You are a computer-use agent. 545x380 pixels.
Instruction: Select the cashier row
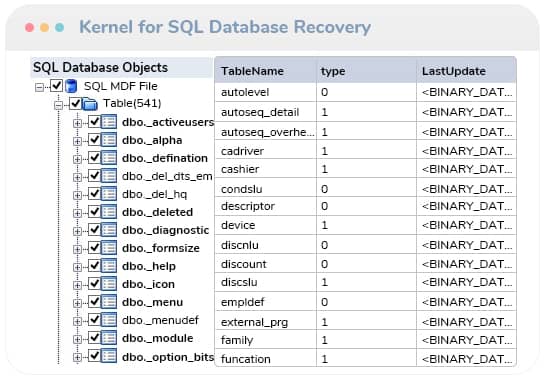point(366,169)
